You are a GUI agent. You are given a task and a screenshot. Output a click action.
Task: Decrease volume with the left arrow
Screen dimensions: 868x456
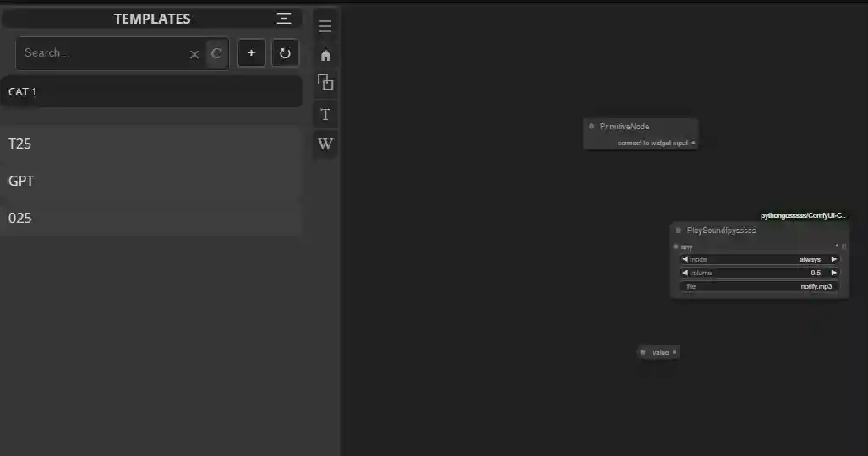pos(685,273)
